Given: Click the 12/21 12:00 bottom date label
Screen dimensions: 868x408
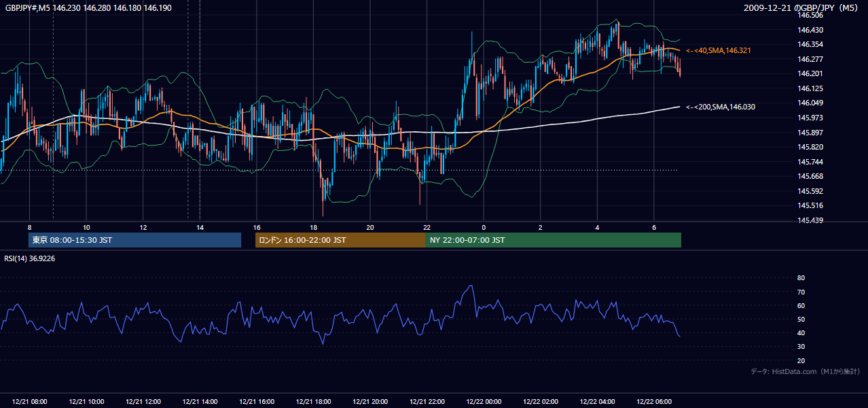Looking at the screenshot, I should (143, 402).
